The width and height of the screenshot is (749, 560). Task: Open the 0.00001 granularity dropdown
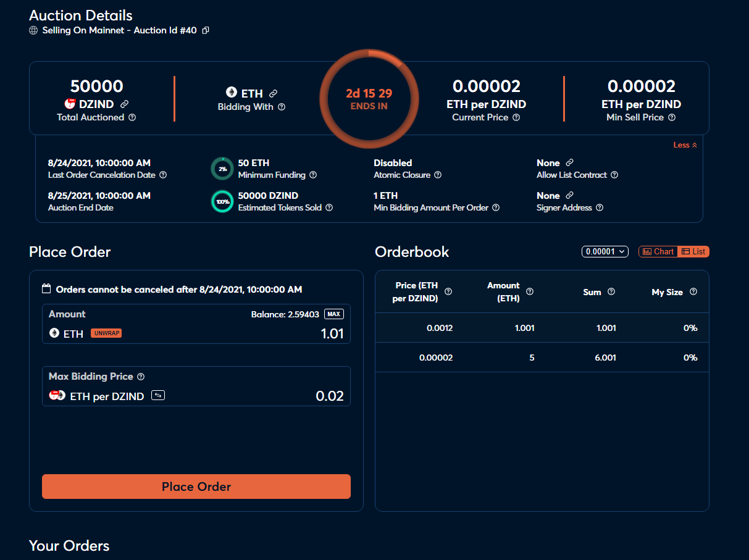coord(605,251)
